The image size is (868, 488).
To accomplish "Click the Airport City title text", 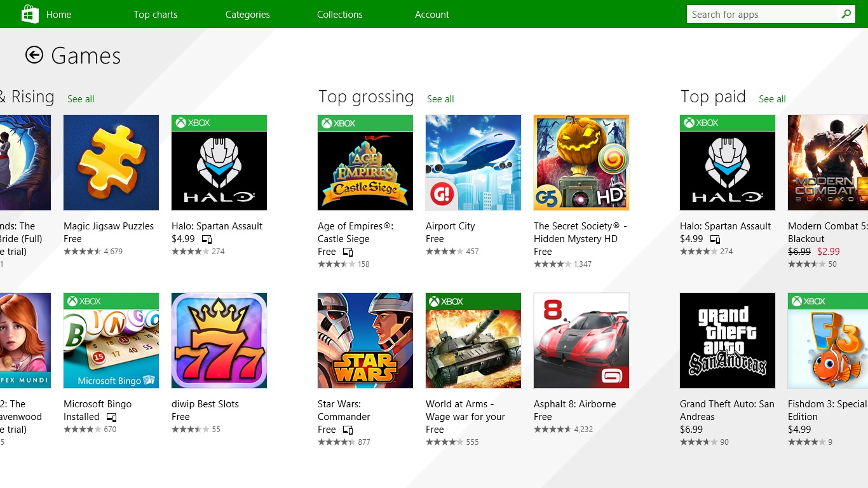I will pyautogui.click(x=451, y=226).
